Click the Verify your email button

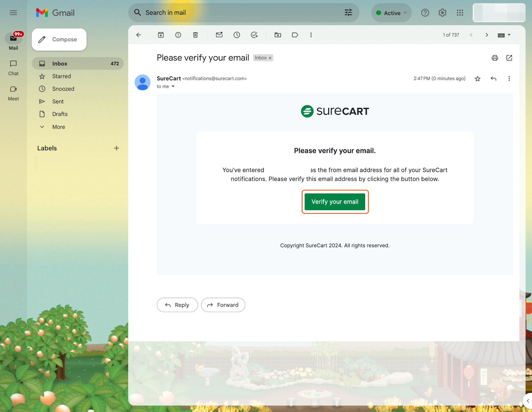[335, 202]
